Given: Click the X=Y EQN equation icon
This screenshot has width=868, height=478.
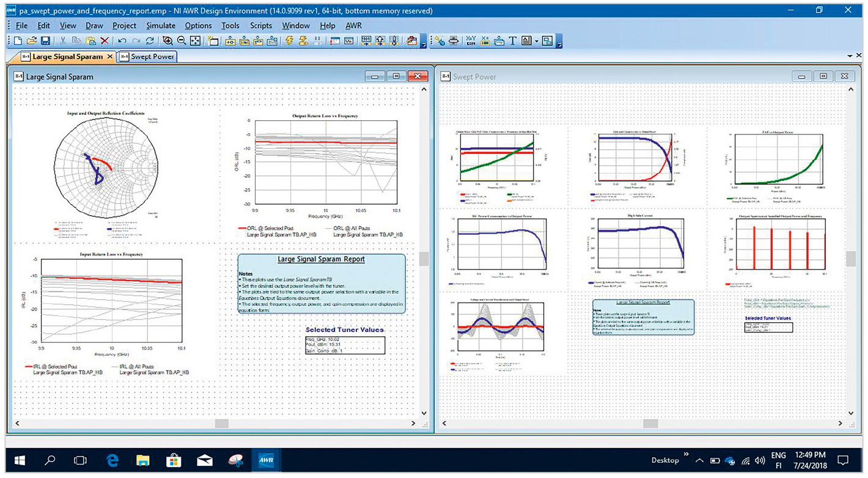Looking at the screenshot, I should [471, 41].
